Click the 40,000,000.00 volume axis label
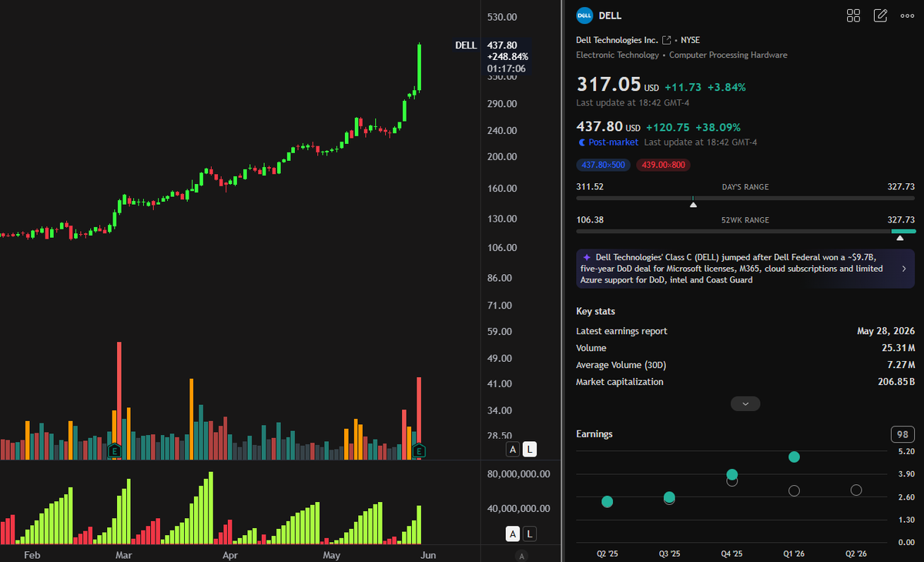924x562 pixels. tap(519, 508)
